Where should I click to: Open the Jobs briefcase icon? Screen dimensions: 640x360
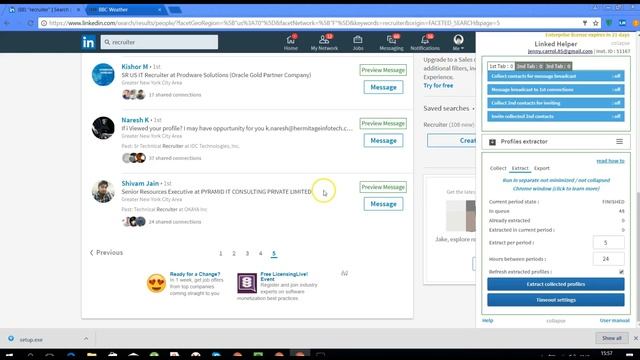tap(358, 42)
